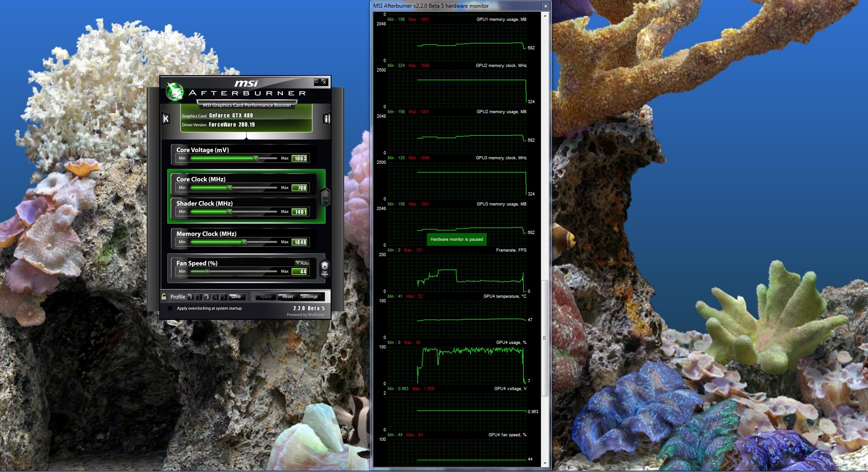Click the Afterburner jet logo icon
This screenshot has width=868, height=472.
[x=174, y=92]
